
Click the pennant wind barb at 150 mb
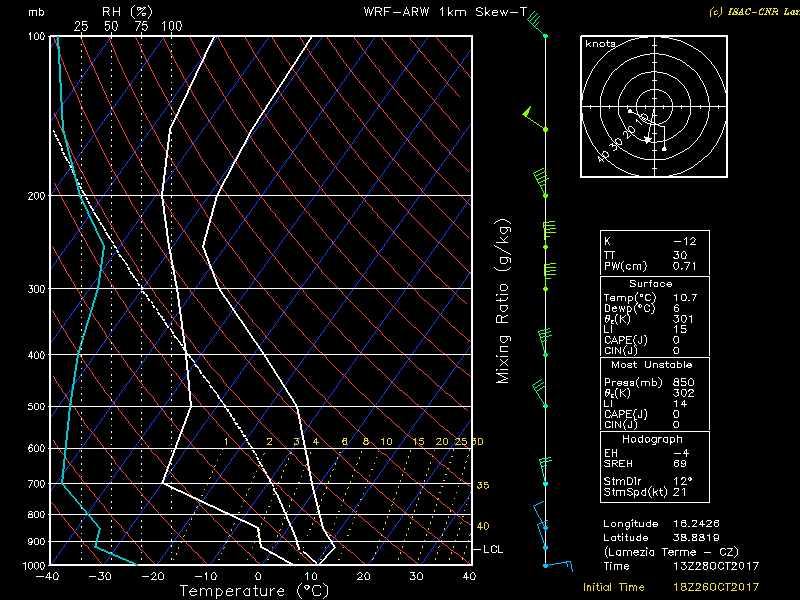[535, 119]
